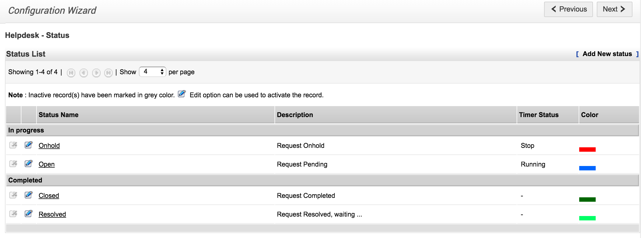Open the Onhold status link
This screenshot has width=644, height=238.
tap(49, 146)
